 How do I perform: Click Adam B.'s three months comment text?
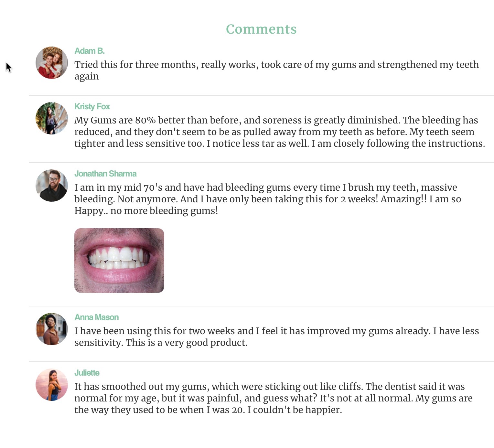pos(276,70)
